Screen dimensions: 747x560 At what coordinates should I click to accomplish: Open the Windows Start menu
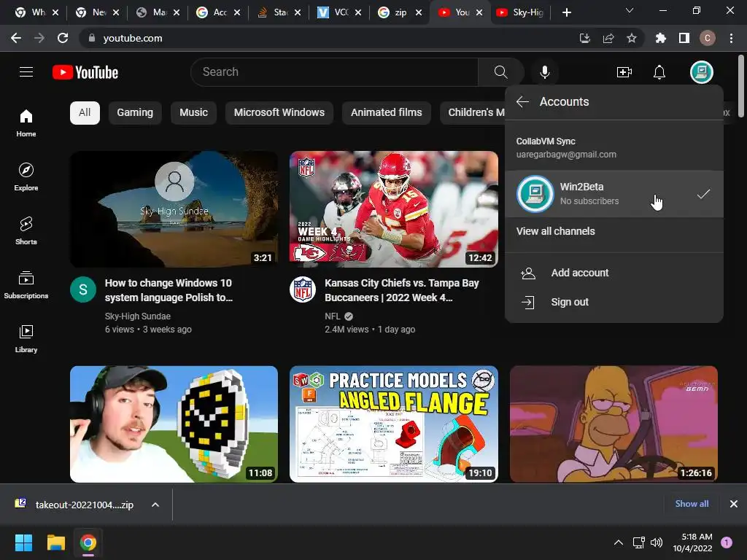click(x=24, y=542)
